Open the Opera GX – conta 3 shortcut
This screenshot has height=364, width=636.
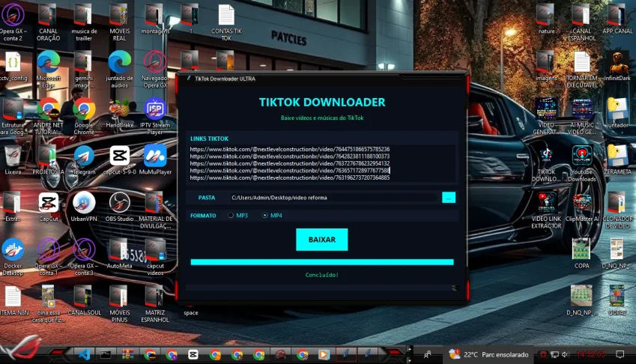coord(84,258)
